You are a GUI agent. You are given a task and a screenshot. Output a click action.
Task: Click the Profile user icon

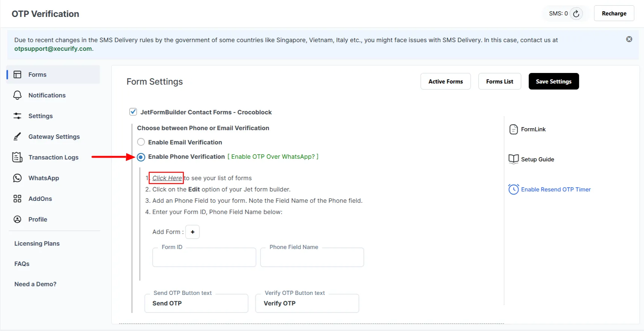tap(17, 219)
